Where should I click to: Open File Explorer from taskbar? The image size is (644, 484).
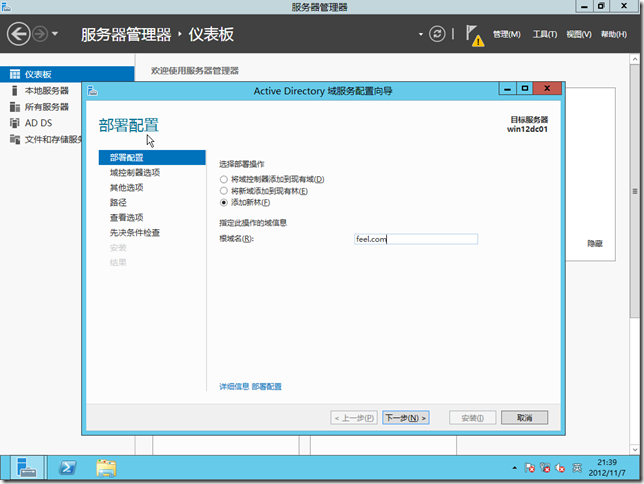(x=106, y=468)
